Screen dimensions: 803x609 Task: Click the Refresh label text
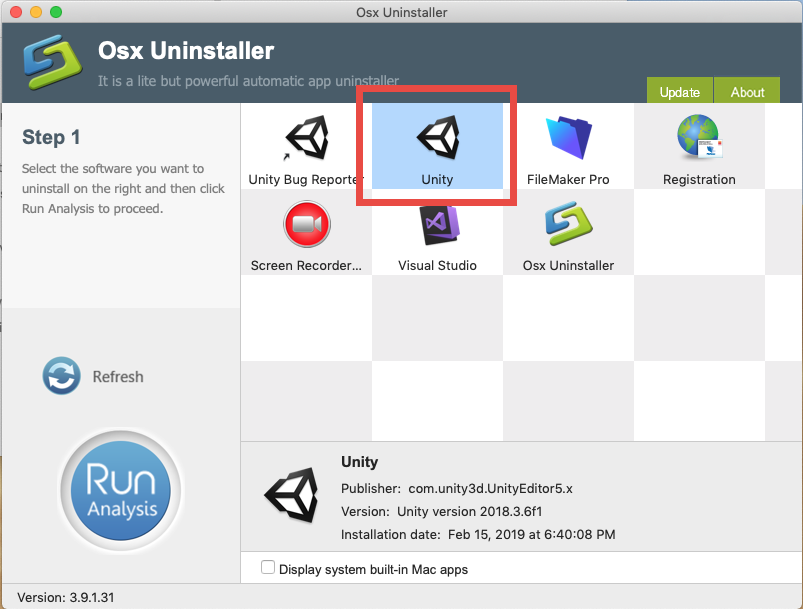[117, 377]
